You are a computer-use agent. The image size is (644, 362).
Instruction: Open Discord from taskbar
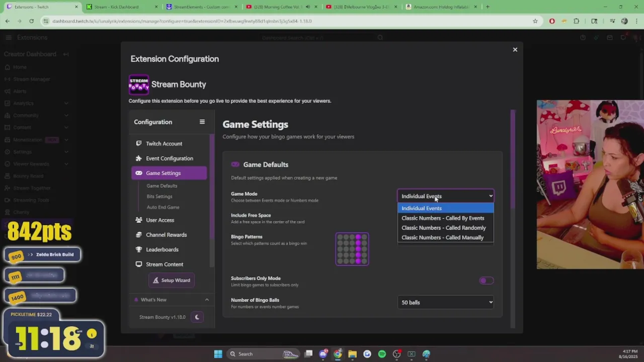[323, 354]
